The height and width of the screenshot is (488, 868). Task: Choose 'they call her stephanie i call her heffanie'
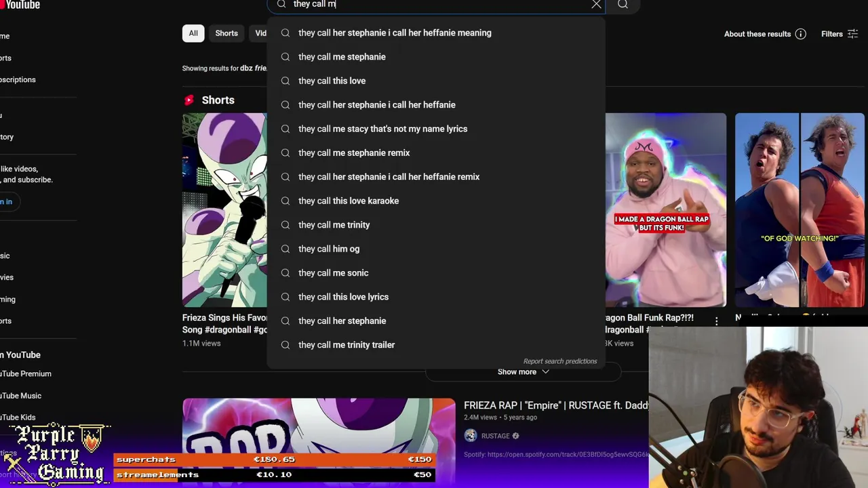436,105
